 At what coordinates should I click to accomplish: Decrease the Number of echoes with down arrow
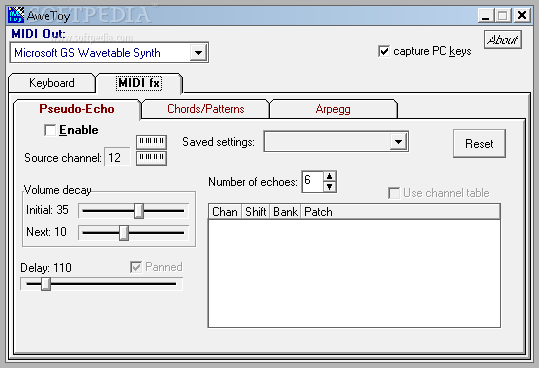pos(329,187)
